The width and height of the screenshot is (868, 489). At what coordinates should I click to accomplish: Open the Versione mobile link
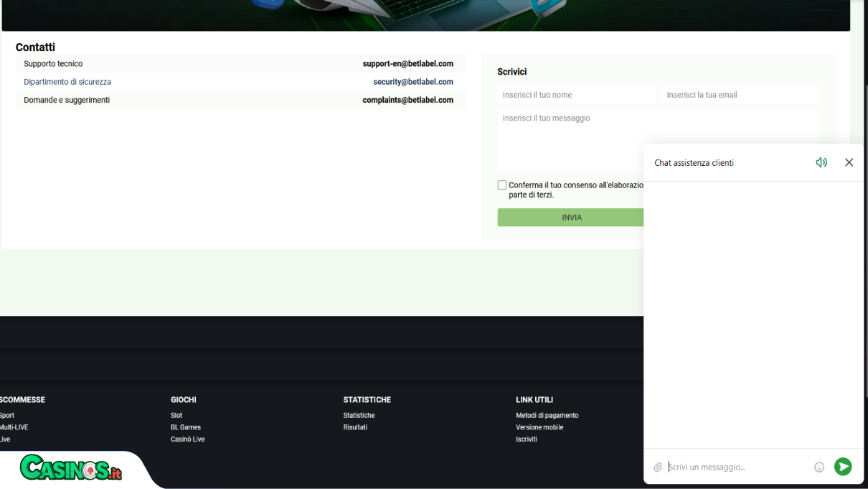click(539, 427)
